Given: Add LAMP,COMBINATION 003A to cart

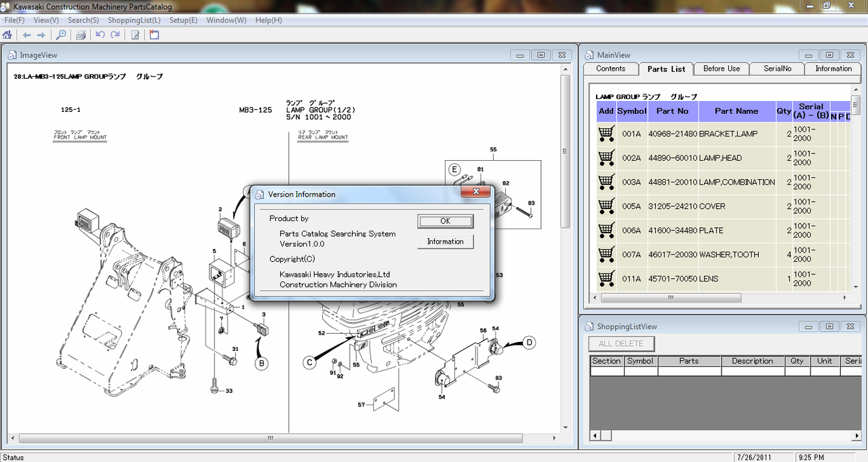Looking at the screenshot, I should pos(606,182).
